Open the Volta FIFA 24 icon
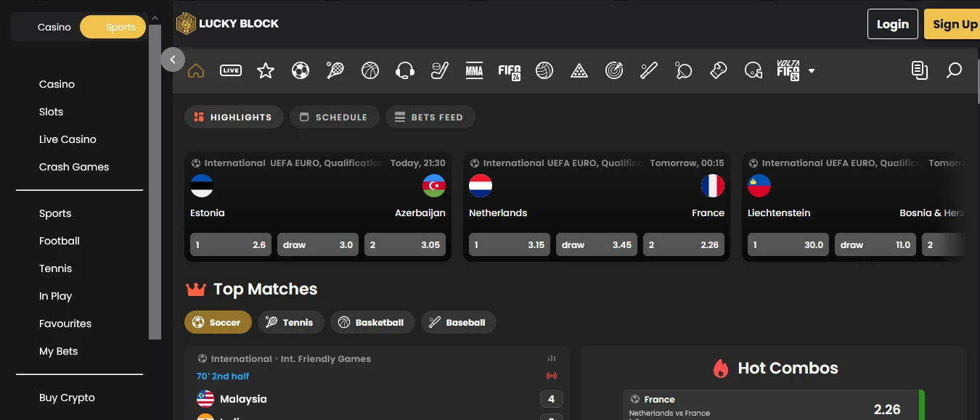This screenshot has height=420, width=980. coord(788,70)
